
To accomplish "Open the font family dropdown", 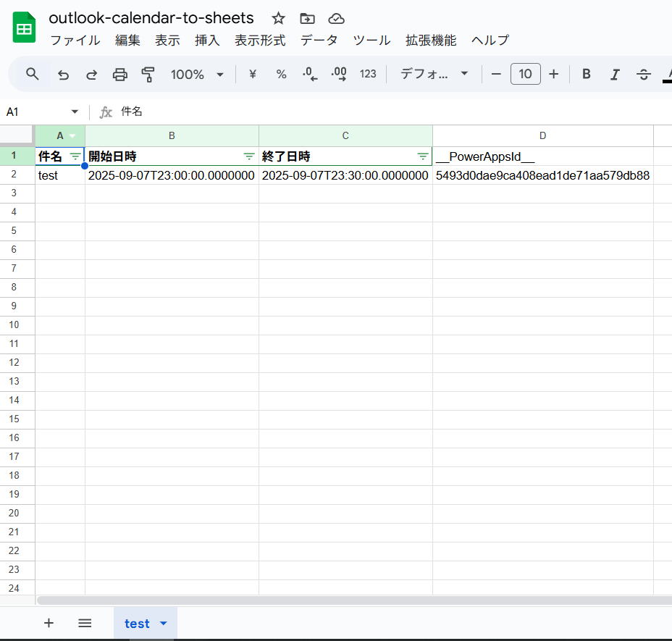I will tap(433, 74).
